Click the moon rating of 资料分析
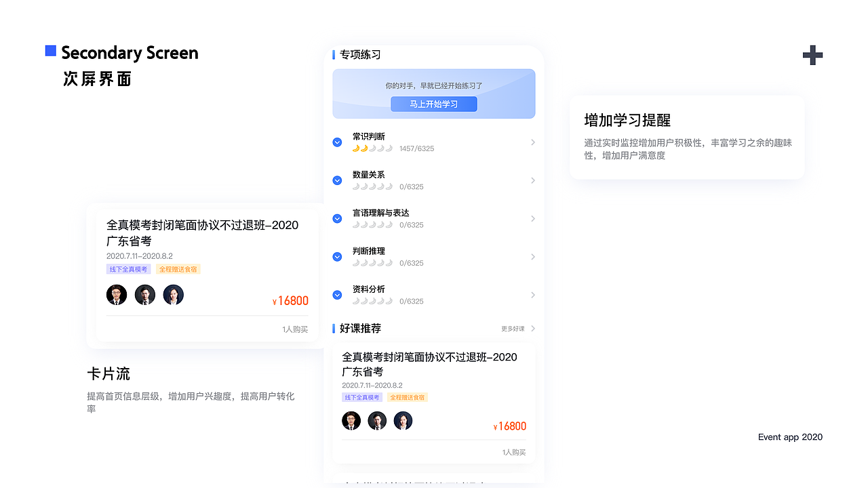 point(372,301)
